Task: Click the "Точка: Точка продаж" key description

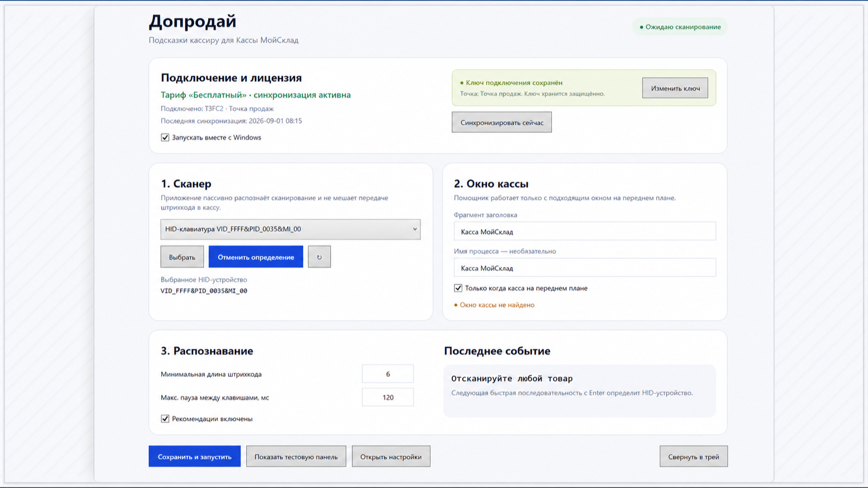Action: [532, 94]
